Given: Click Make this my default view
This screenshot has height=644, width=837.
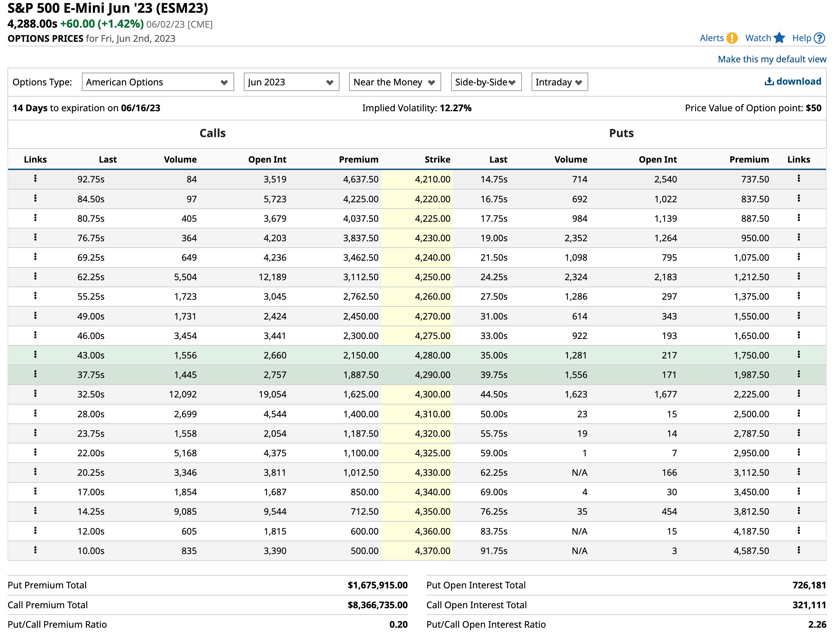Looking at the screenshot, I should [x=772, y=59].
